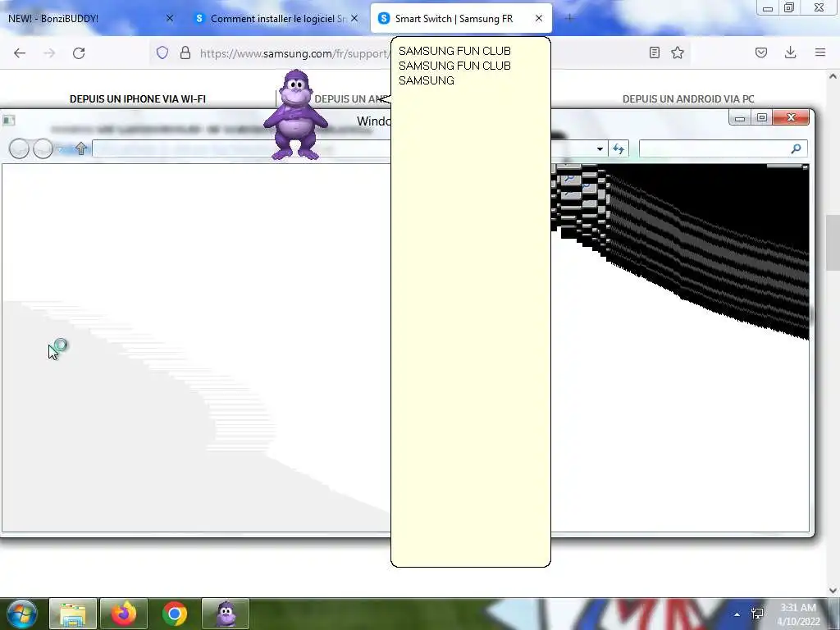Image resolution: width=840 pixels, height=630 pixels.
Task: Maximize the inner Windows window
Action: [762, 118]
